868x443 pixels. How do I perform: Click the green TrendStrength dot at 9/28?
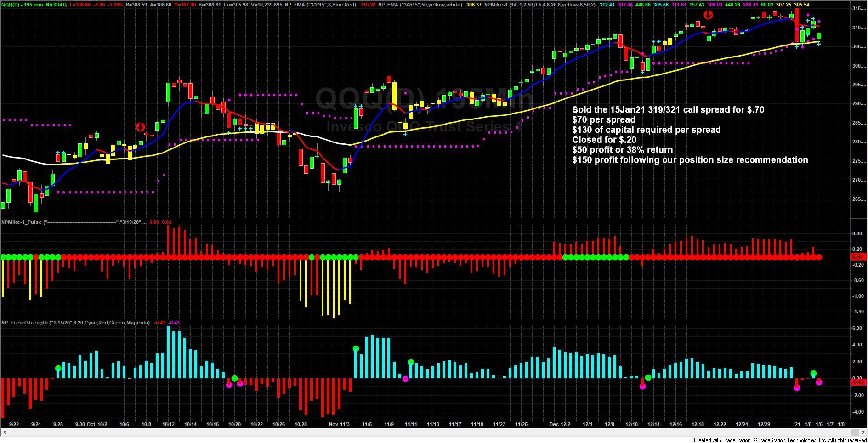point(58,368)
